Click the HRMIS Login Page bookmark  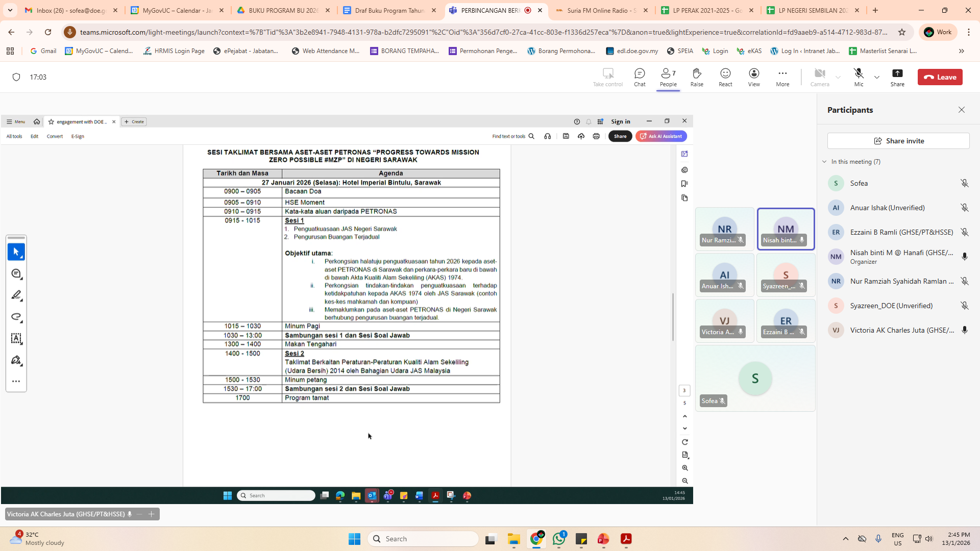coord(174,51)
